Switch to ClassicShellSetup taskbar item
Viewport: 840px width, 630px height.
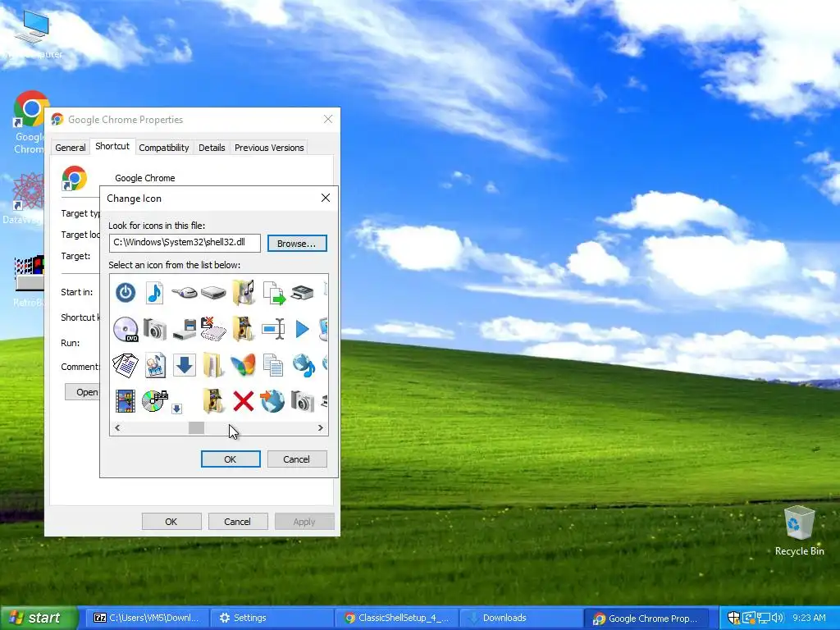coord(396,618)
